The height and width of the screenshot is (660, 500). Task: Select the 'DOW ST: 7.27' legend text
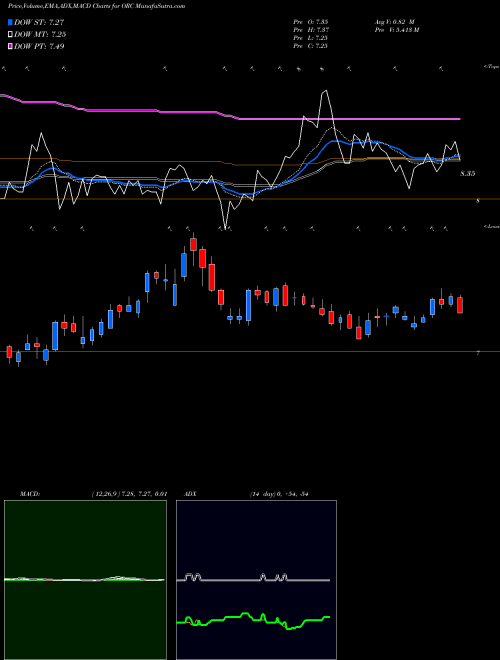pyautogui.click(x=39, y=22)
